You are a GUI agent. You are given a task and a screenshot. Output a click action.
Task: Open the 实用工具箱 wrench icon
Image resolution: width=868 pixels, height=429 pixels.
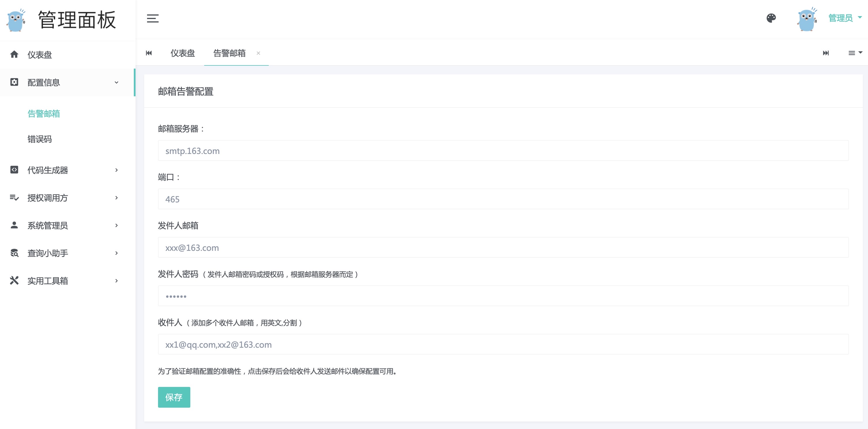point(14,281)
